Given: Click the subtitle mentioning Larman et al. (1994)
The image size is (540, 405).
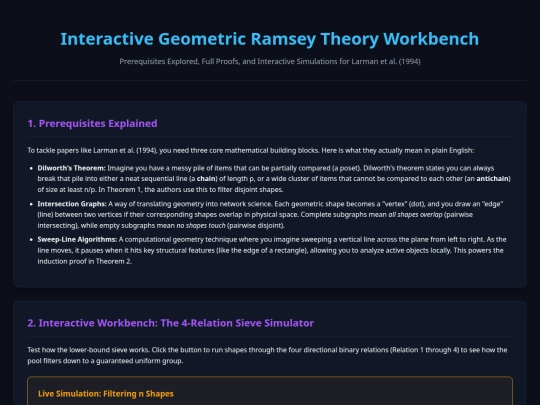Looking at the screenshot, I should click(270, 62).
